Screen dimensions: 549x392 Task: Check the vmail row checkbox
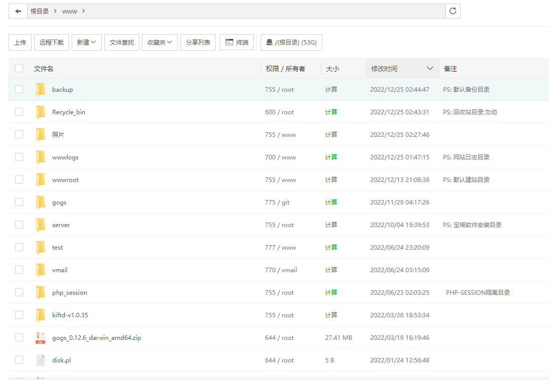(19, 270)
